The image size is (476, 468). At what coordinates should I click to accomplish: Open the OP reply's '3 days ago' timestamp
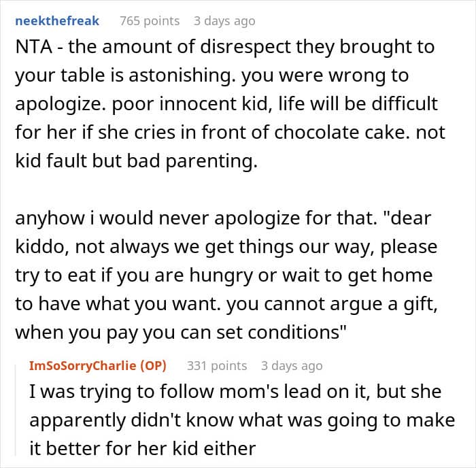(291, 365)
